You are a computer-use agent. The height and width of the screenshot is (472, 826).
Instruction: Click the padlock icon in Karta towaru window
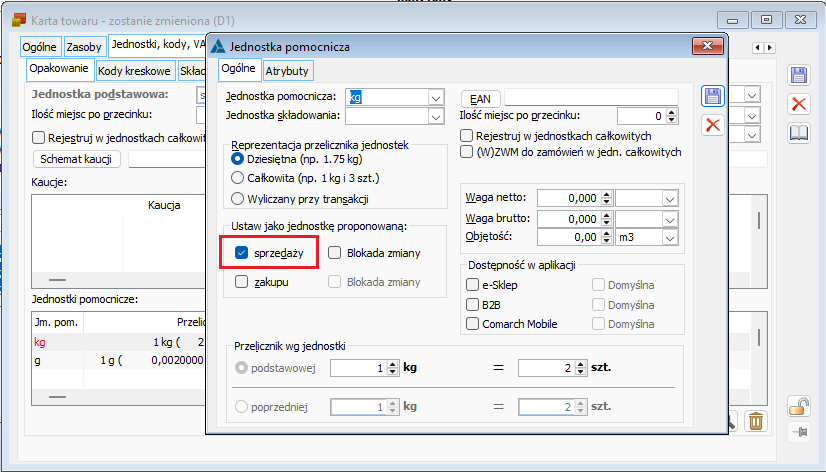click(799, 406)
